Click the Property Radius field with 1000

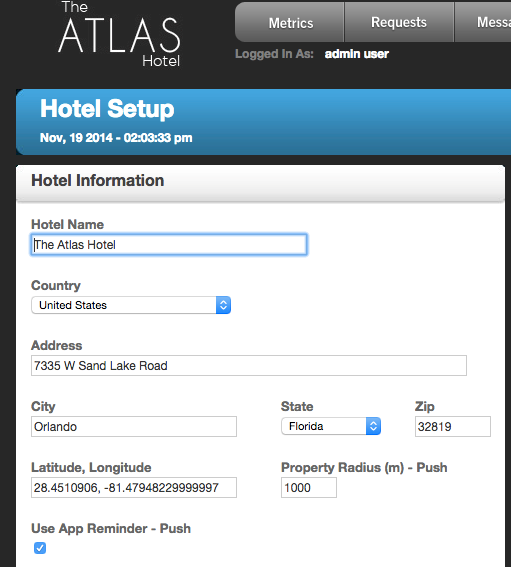(x=309, y=487)
